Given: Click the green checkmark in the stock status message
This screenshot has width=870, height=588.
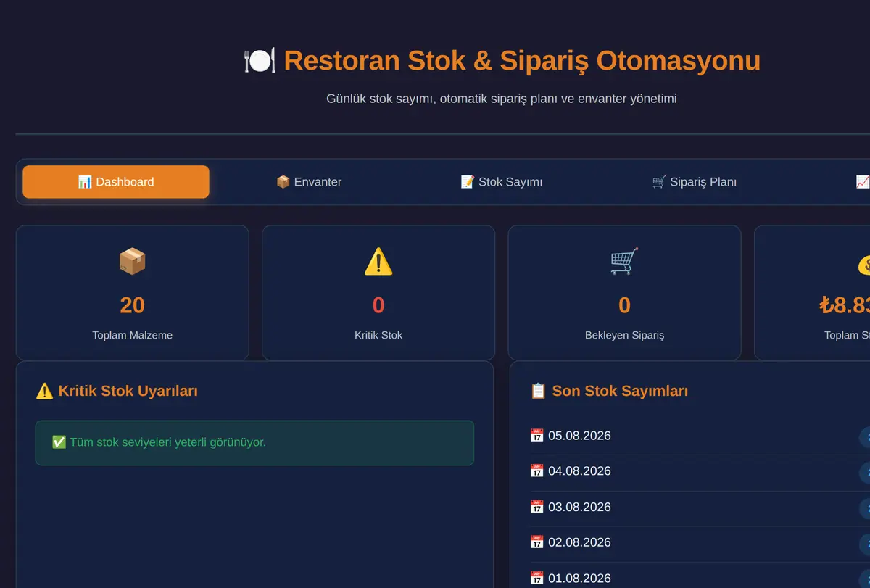Looking at the screenshot, I should coord(59,442).
